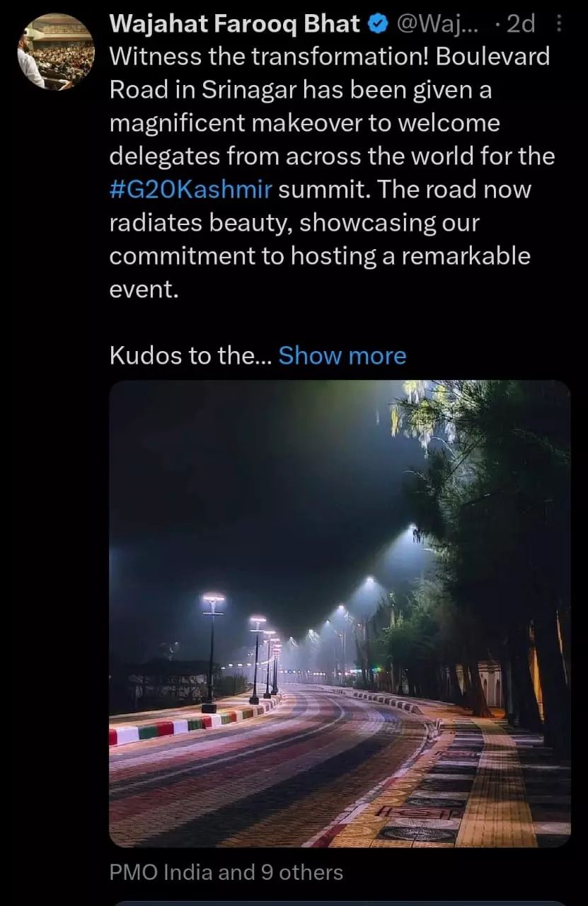The height and width of the screenshot is (906, 588).
Task: View tagged accounts PMO India and 9 others
Action: [x=226, y=873]
